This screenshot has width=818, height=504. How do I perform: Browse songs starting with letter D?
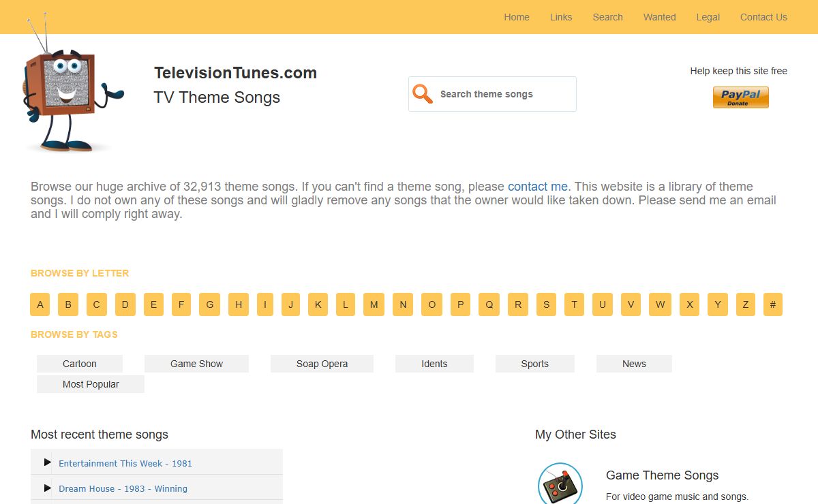tap(125, 304)
